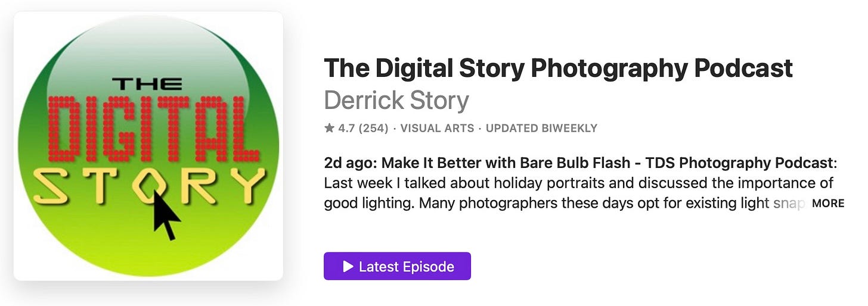
Task: Click the Updated Biweekly label
Action: click(541, 128)
